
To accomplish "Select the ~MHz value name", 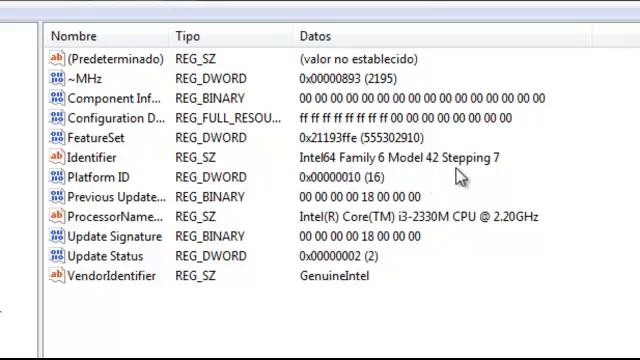I will point(84,78).
